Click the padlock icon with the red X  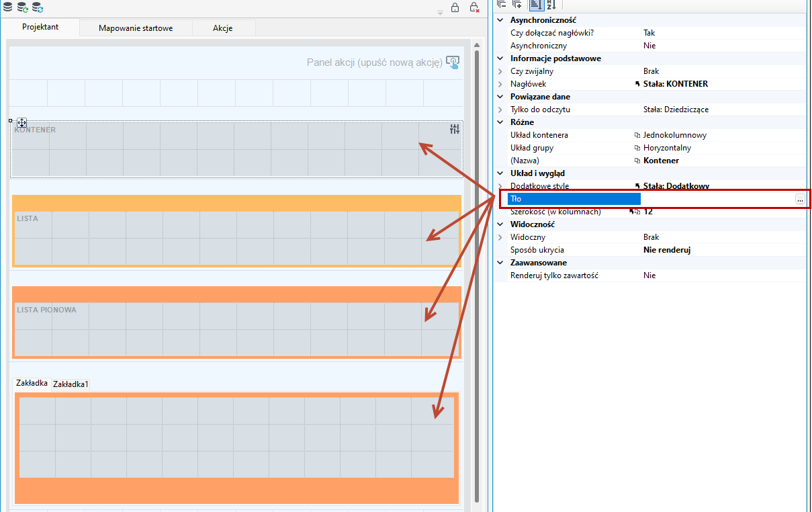point(474,7)
